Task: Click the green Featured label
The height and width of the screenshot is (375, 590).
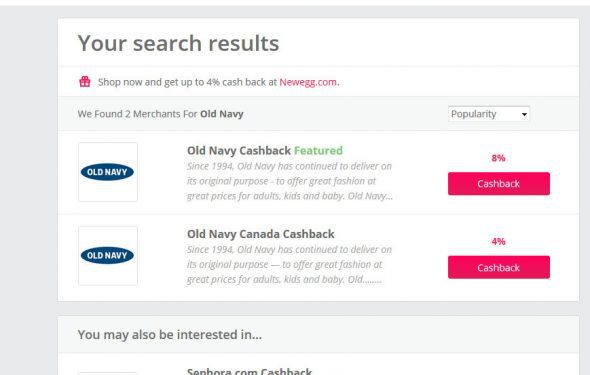Action: coord(318,150)
